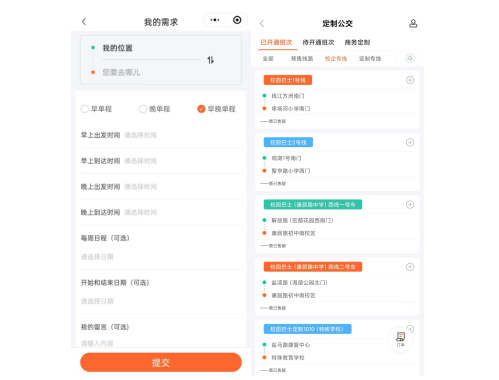
Task: Open the 晚上到达时间 time picker
Action: point(161,212)
